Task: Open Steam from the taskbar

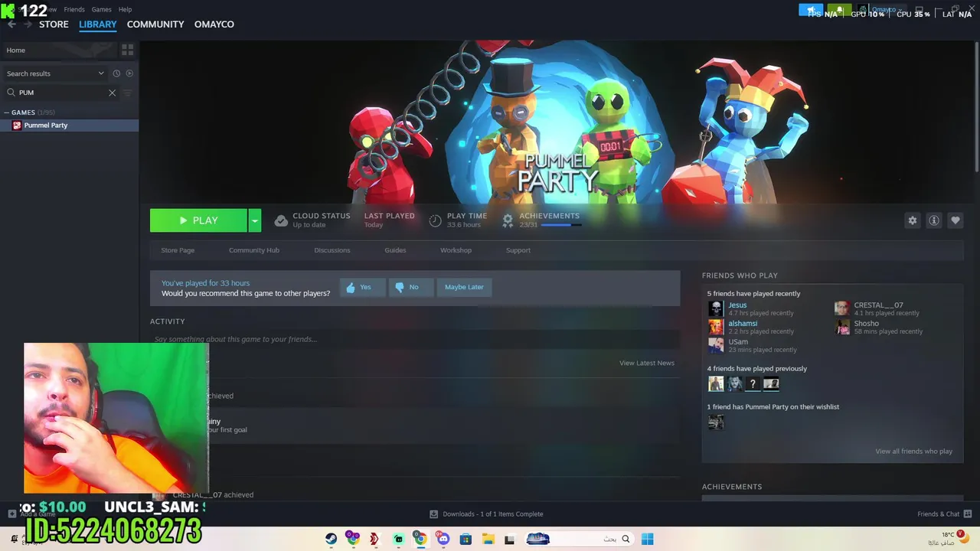Action: [x=331, y=539]
